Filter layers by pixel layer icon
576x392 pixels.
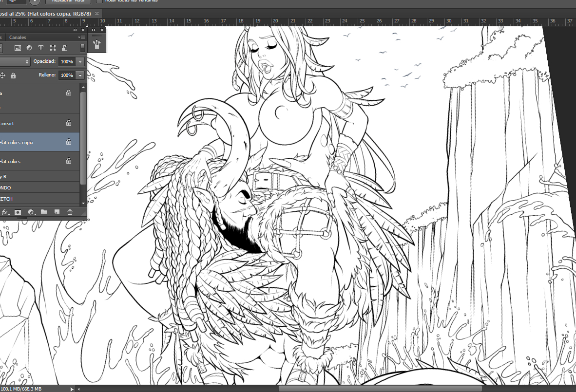click(18, 48)
